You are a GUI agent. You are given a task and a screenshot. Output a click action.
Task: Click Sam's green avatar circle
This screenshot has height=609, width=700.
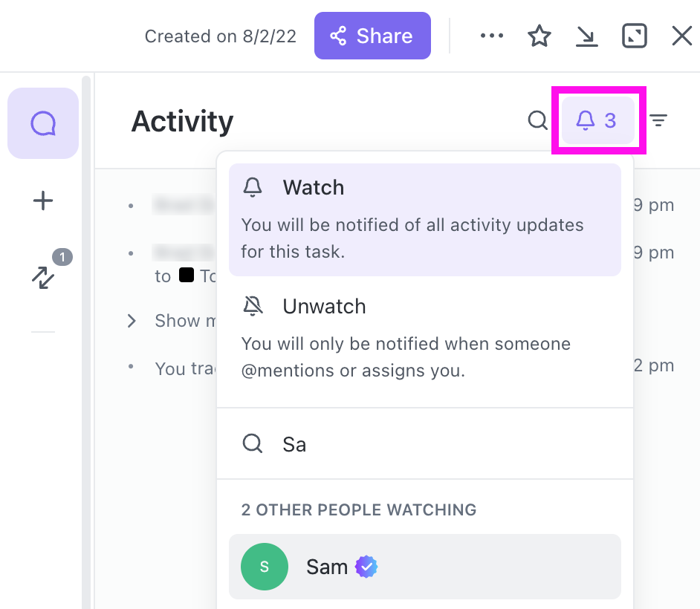(265, 567)
